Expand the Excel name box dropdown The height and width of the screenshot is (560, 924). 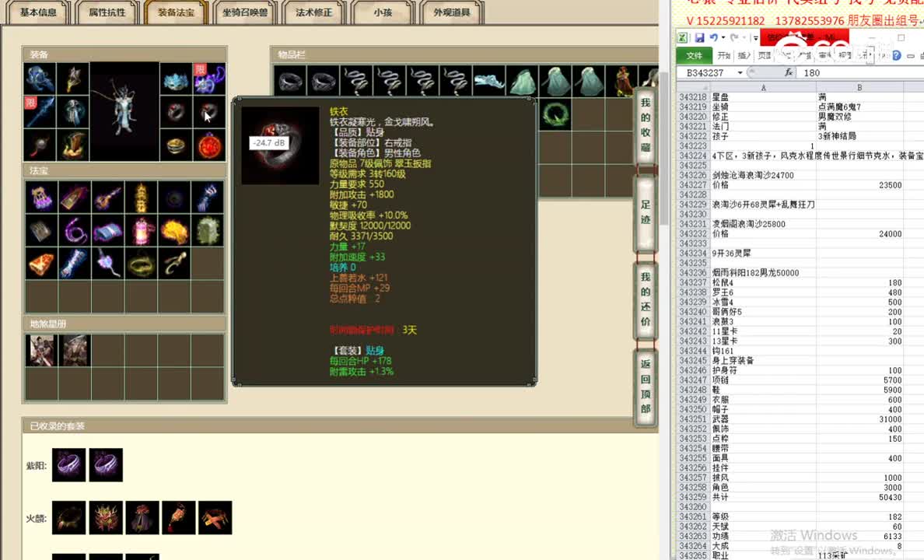click(740, 72)
